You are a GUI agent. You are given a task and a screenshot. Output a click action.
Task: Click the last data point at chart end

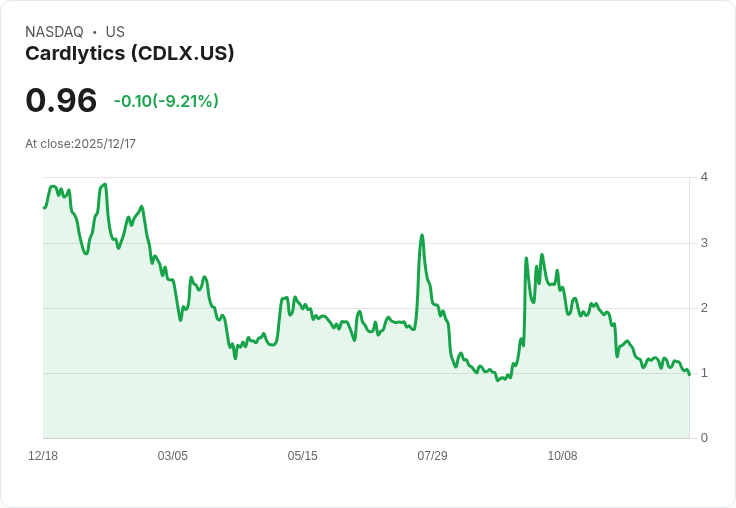click(x=689, y=375)
